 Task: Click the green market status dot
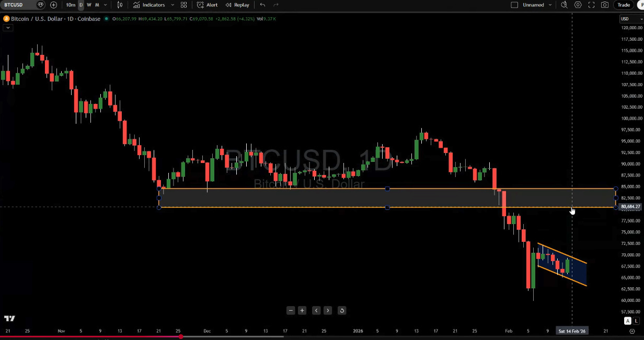(107, 19)
